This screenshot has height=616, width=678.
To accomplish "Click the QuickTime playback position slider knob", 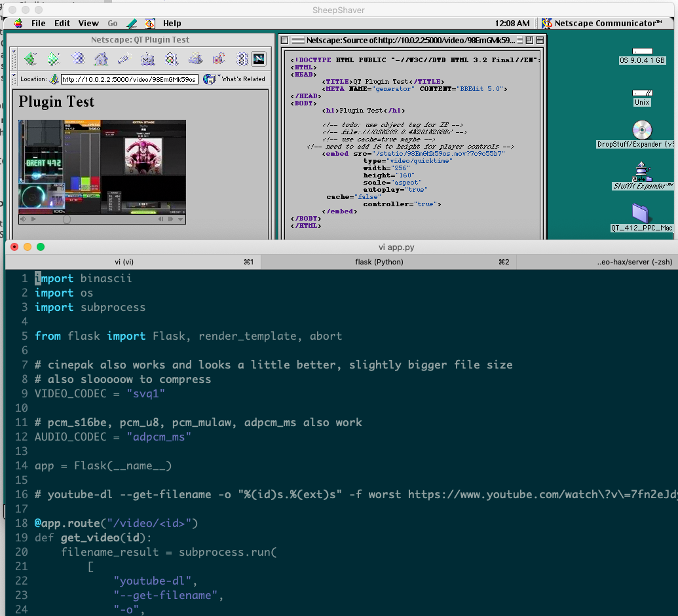I will click(x=67, y=219).
